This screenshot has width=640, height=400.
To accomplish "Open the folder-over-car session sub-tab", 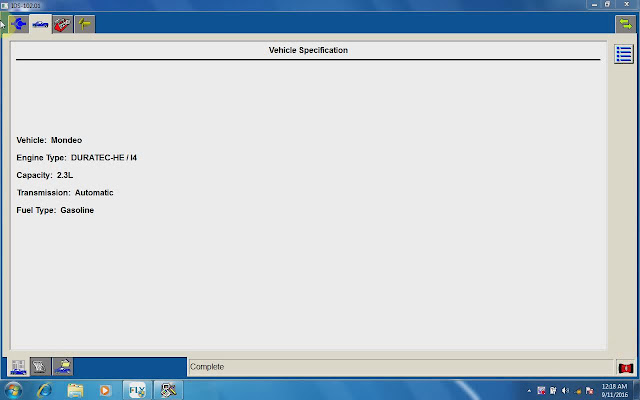I will (62, 367).
